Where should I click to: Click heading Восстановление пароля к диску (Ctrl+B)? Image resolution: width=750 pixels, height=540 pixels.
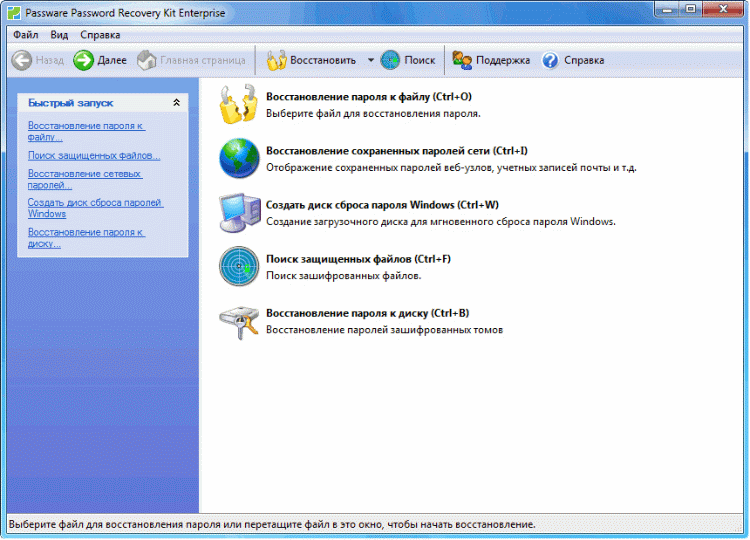coord(367,313)
